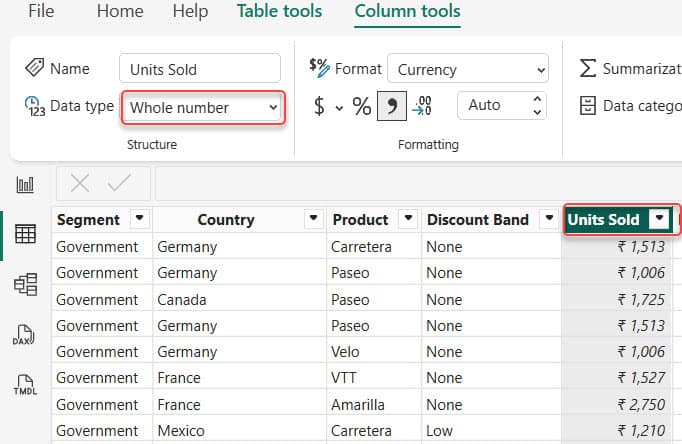This screenshot has height=444, width=682.
Task: Toggle the thousands separator comma button
Action: pyautogui.click(x=392, y=106)
